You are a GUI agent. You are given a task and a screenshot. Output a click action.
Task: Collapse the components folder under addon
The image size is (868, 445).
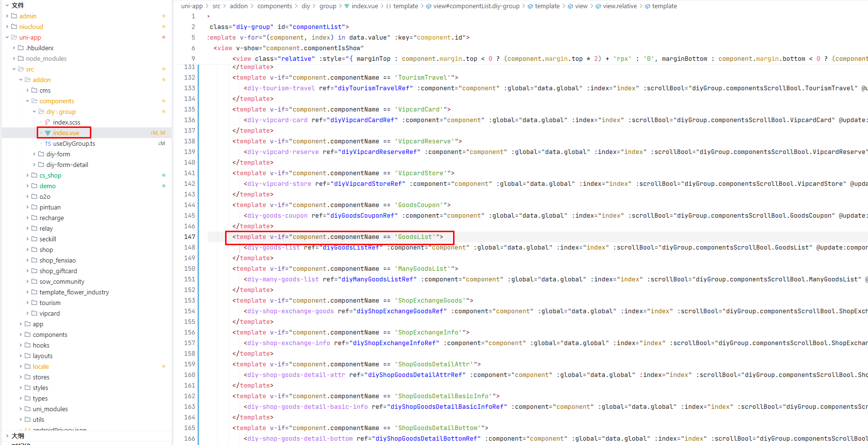pyautogui.click(x=28, y=101)
